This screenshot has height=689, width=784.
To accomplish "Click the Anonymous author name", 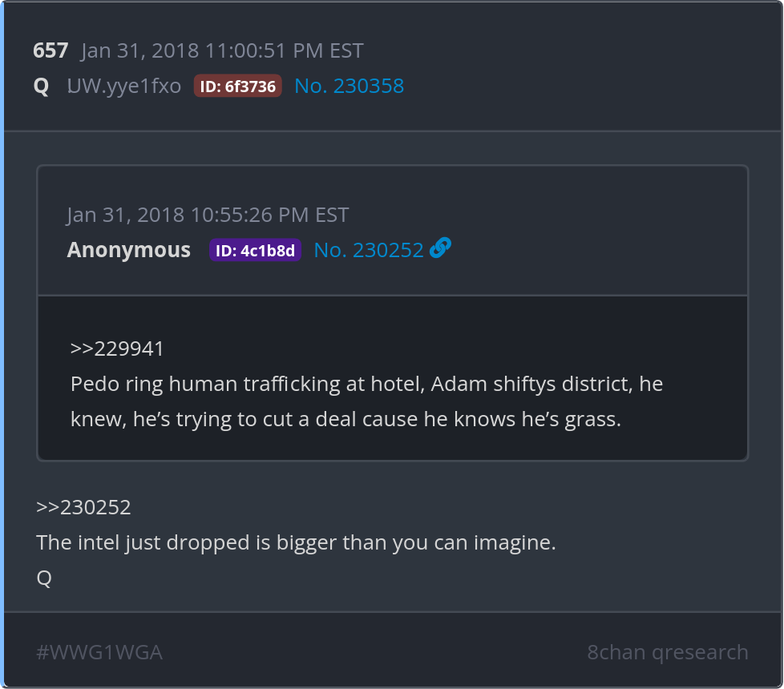I will [129, 250].
